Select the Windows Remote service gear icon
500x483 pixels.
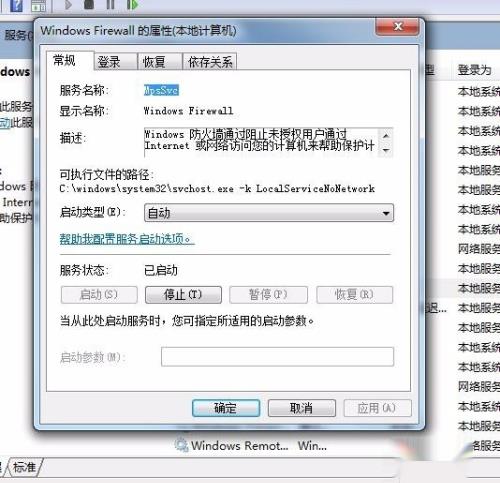coord(182,445)
